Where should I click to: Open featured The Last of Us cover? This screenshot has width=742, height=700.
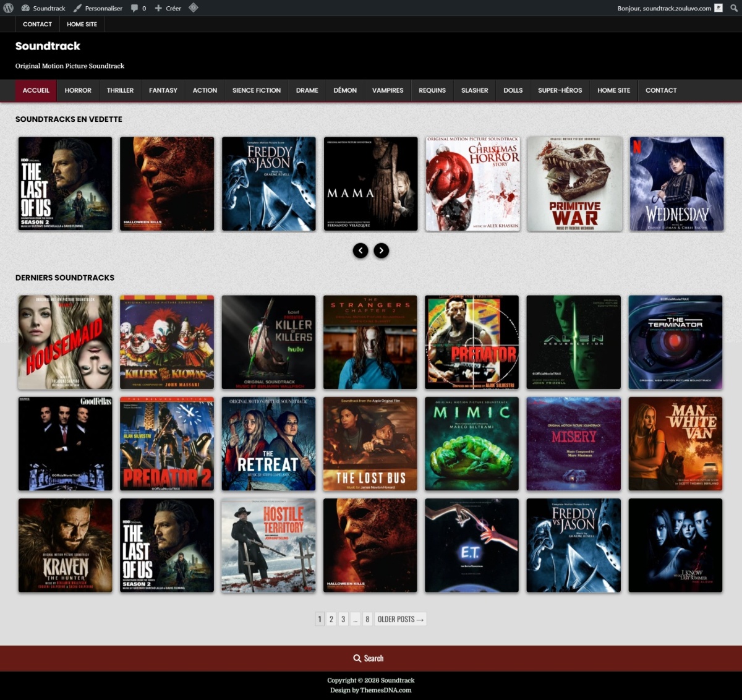(x=66, y=184)
